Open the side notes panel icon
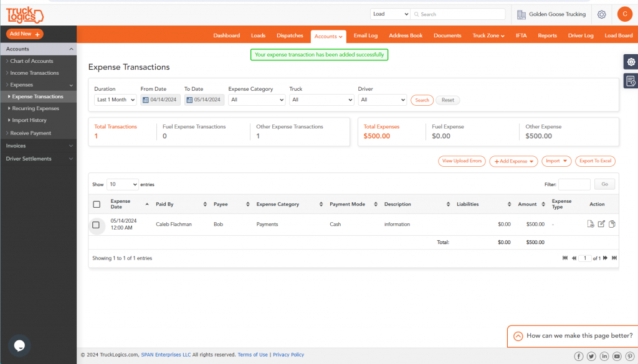Image resolution: width=638 pixels, height=364 pixels. 631,81
